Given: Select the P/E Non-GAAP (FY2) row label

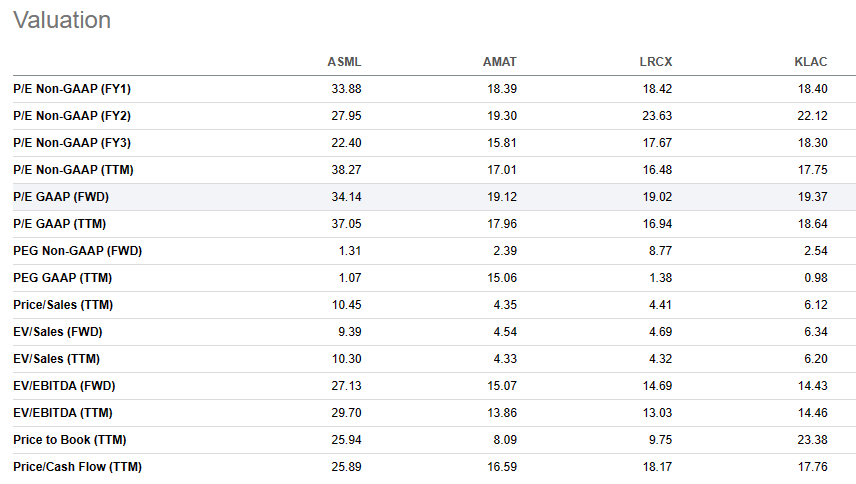Looking at the screenshot, I should 72,116.
